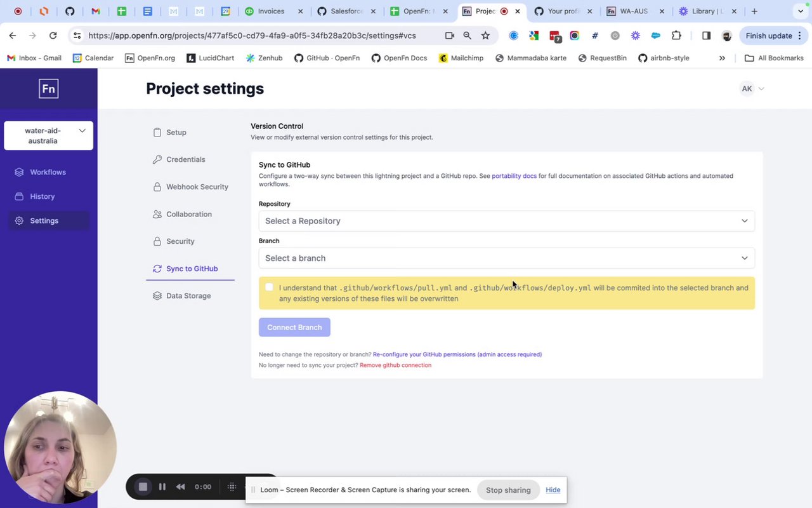Bookmark this page with the star icon
Image resolution: width=812 pixels, height=508 pixels.
pyautogui.click(x=485, y=36)
